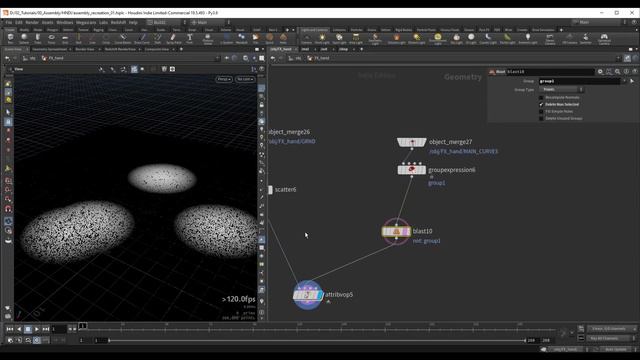Image resolution: width=640 pixels, height=360 pixels.
Task: Click the viewport back navigation arrow
Action: click(7, 58)
